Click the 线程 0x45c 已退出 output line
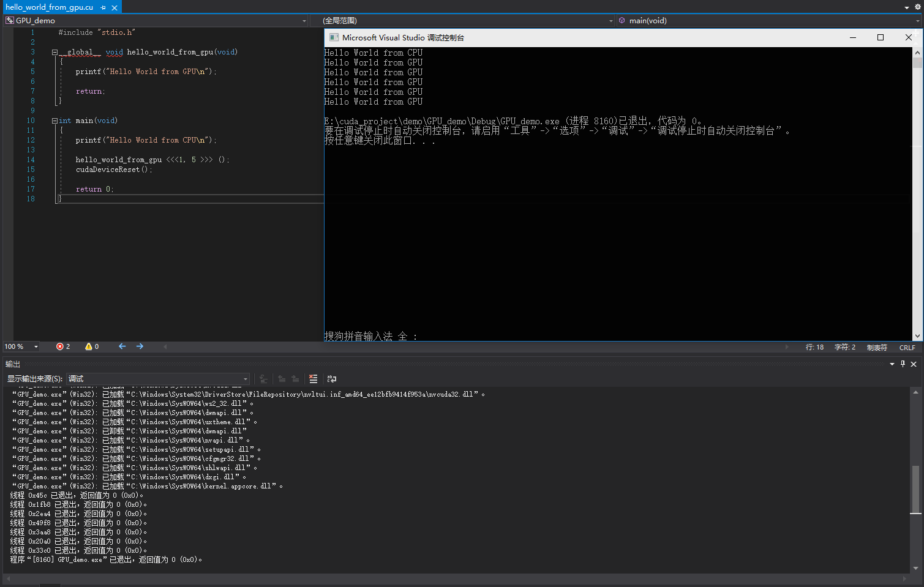 click(x=77, y=495)
